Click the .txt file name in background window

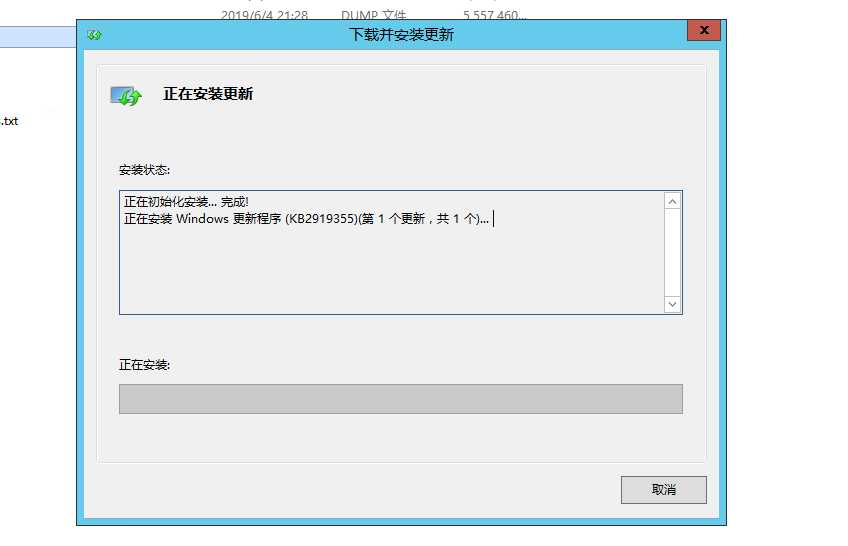tap(9, 121)
